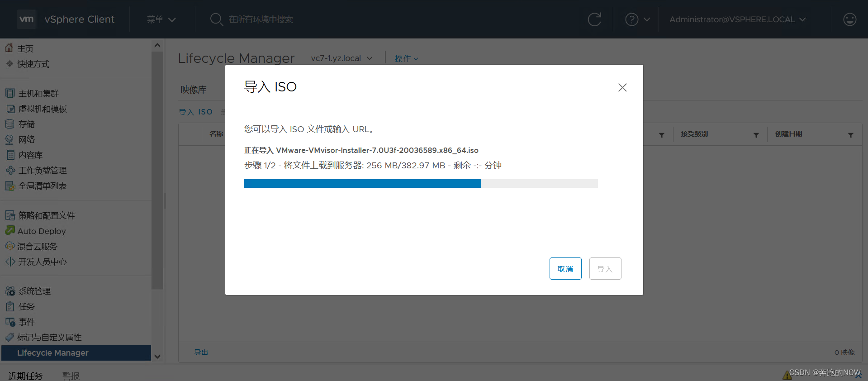Click the ISO upload progress bar

(x=421, y=183)
